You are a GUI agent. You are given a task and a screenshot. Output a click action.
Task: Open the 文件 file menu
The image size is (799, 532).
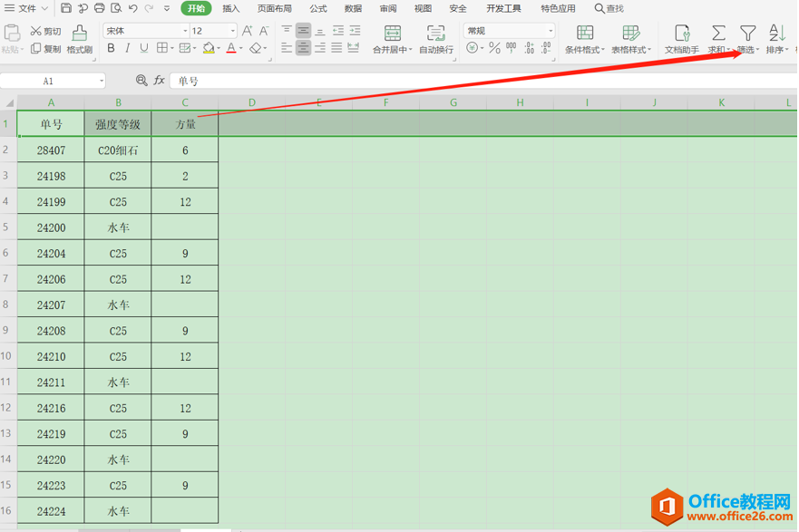(x=26, y=8)
